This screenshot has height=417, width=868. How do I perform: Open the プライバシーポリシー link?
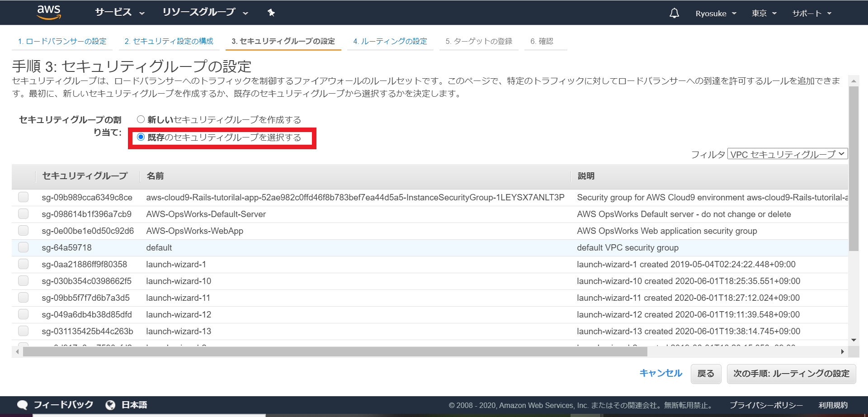click(x=766, y=405)
